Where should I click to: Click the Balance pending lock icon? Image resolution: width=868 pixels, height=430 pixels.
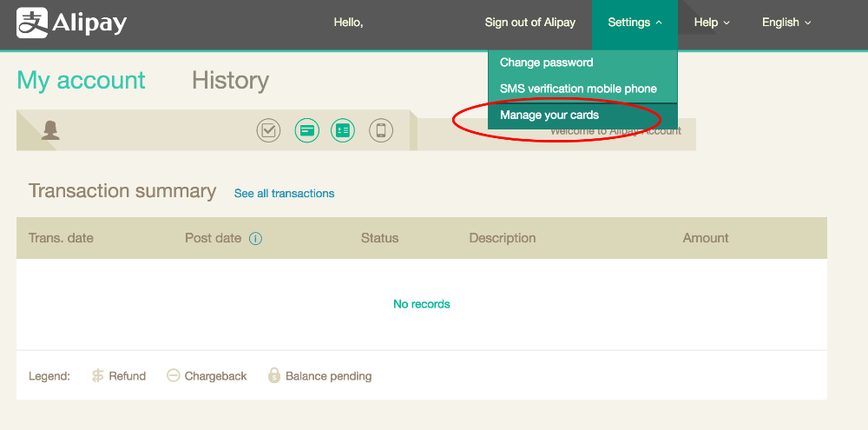pyautogui.click(x=274, y=375)
